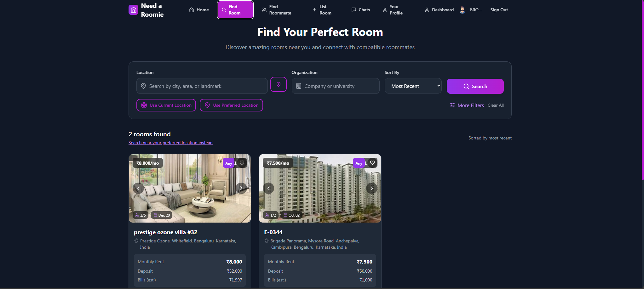Viewport: 644px width, 289px height.
Task: Click the page vertical scrollbar thumb
Action: [642, 90]
